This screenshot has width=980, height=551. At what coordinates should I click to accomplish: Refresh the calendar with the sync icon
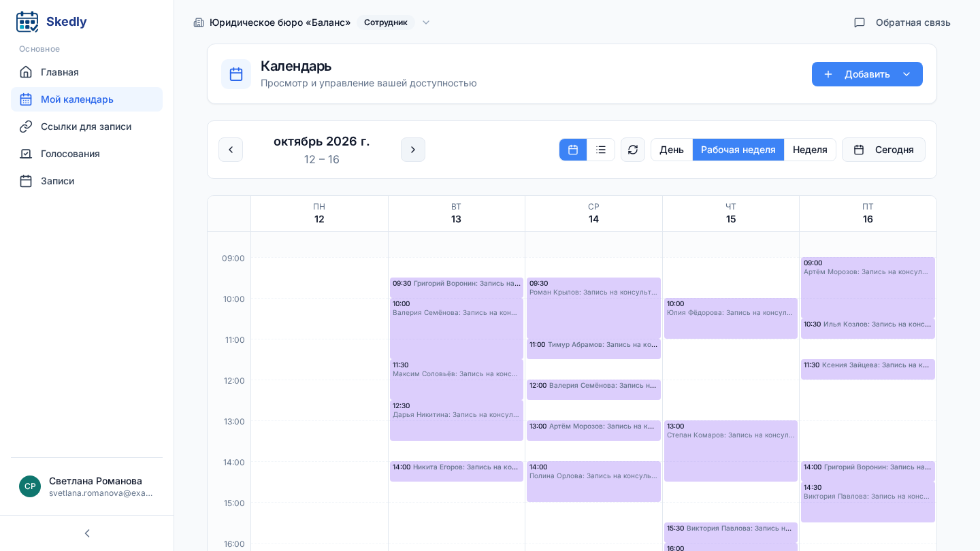pos(633,150)
